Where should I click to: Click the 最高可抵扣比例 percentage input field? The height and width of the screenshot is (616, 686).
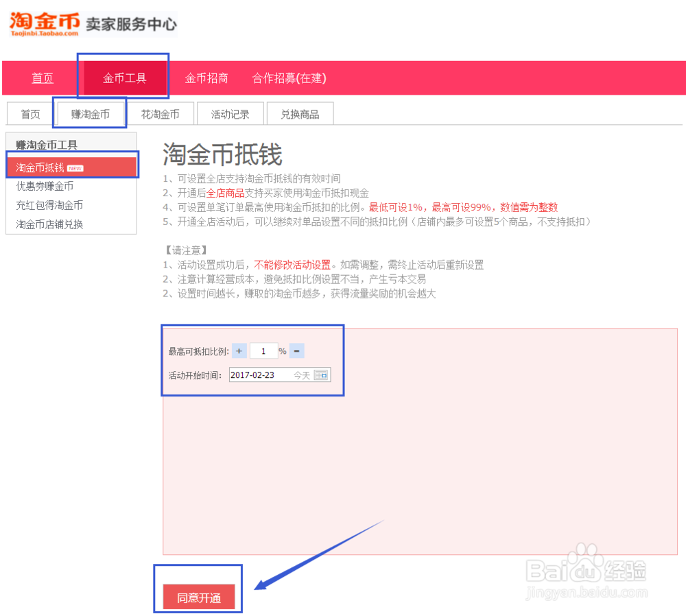264,351
